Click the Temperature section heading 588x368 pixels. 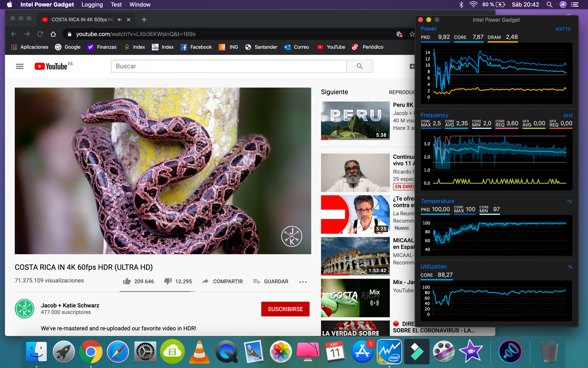437,201
